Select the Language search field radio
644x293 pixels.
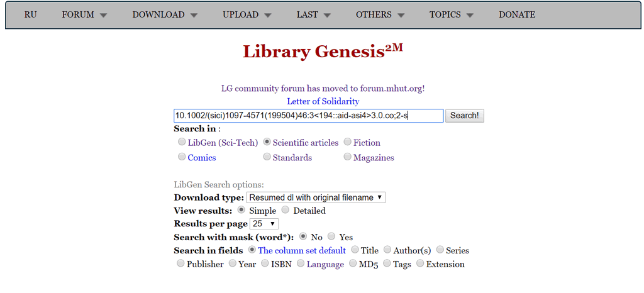coord(301,263)
